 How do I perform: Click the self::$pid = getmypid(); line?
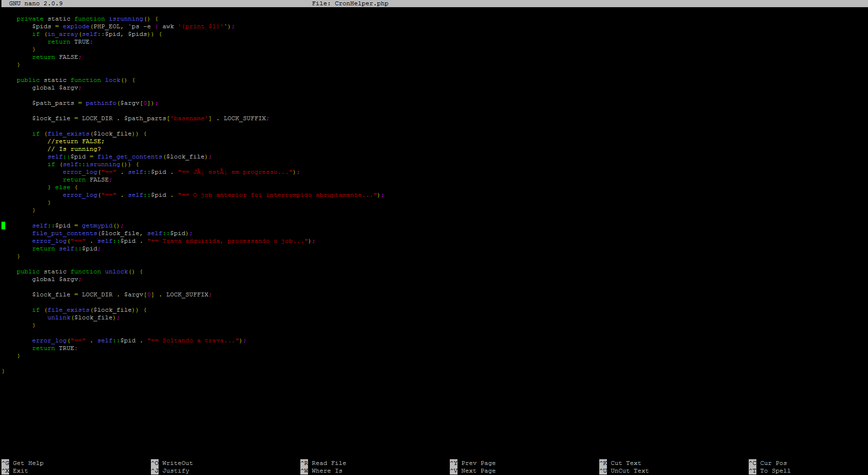tap(78, 226)
